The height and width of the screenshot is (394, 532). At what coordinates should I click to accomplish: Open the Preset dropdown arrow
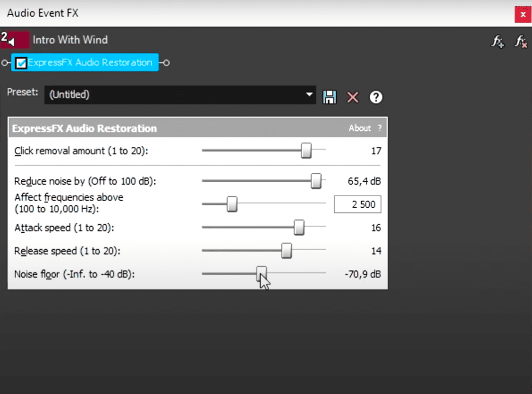click(309, 94)
